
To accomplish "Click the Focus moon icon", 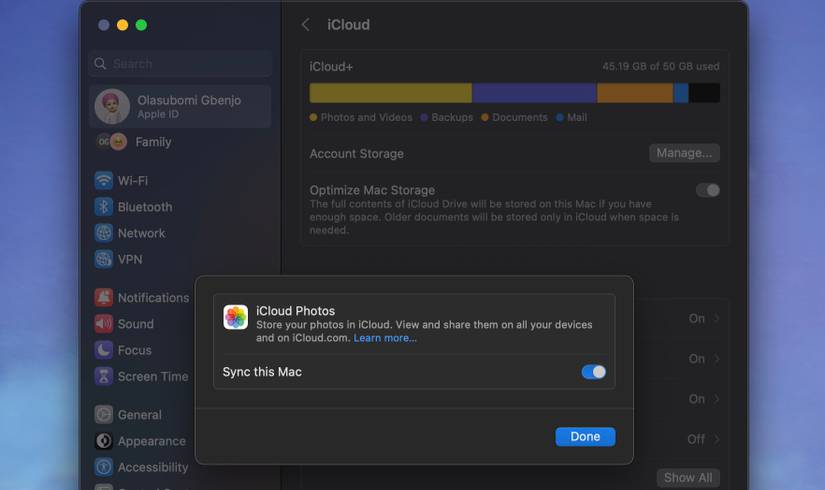I will tap(104, 350).
